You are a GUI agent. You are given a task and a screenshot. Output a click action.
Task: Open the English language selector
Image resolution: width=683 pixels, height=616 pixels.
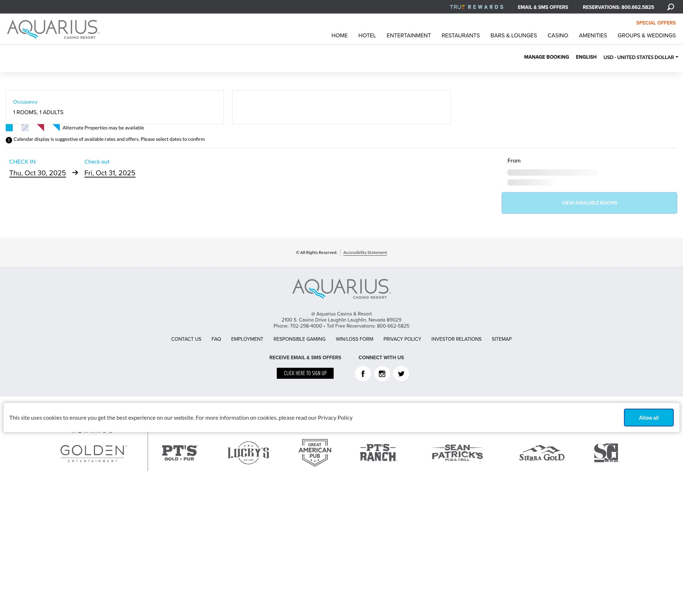586,57
